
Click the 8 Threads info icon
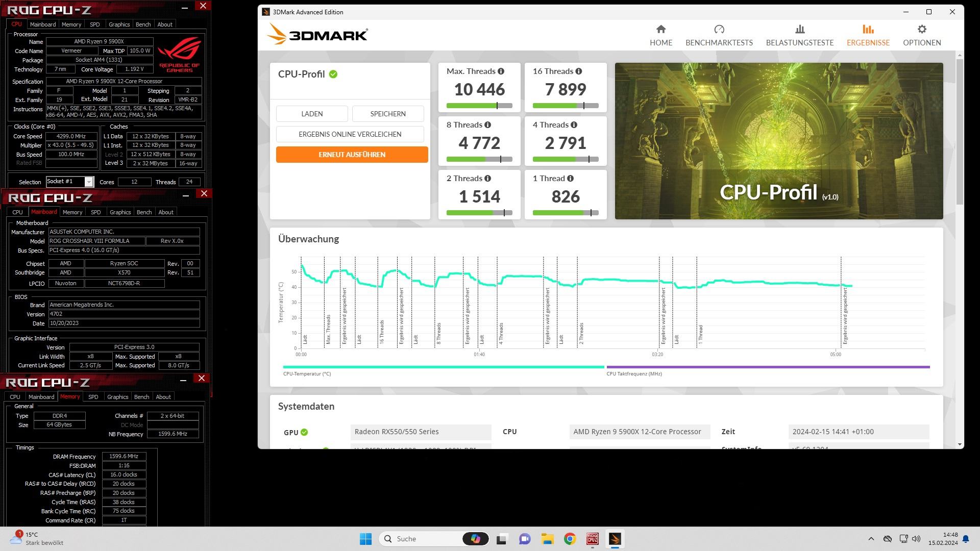(487, 125)
